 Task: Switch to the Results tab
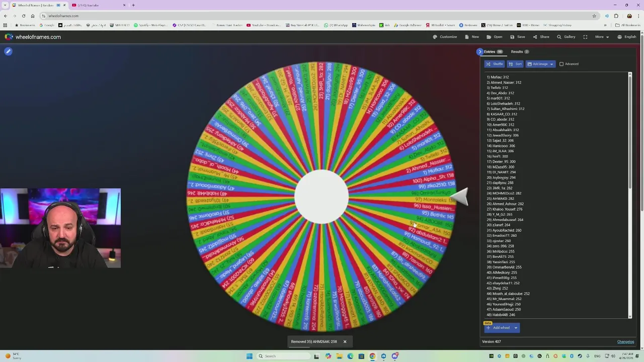[520, 52]
